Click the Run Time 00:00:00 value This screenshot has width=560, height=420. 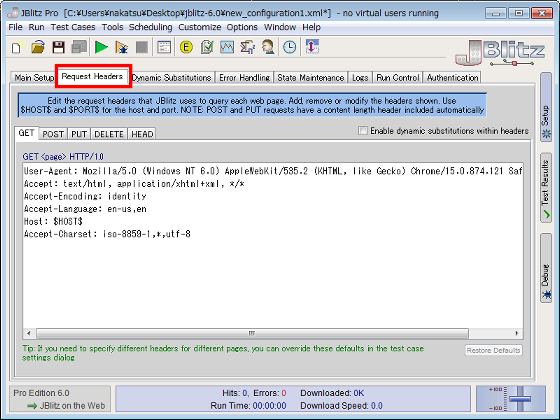pos(270,406)
